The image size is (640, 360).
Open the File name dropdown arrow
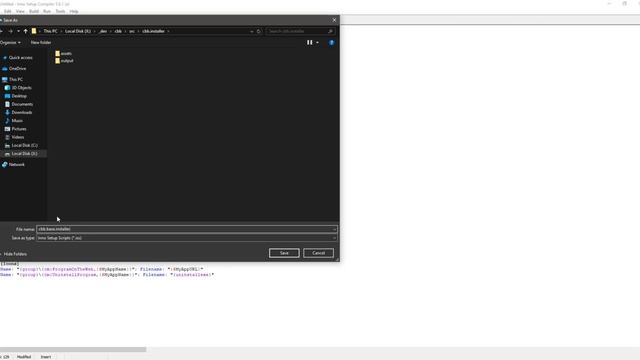[x=334, y=229]
